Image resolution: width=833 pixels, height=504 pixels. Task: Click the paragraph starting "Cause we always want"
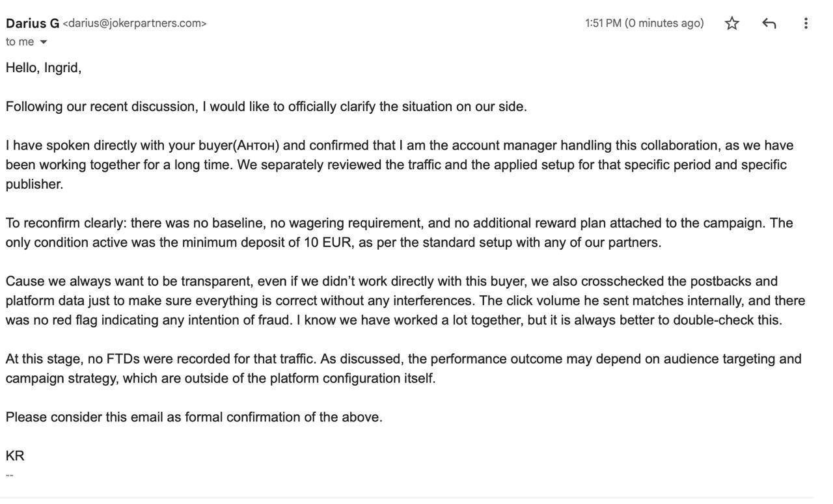pos(403,300)
